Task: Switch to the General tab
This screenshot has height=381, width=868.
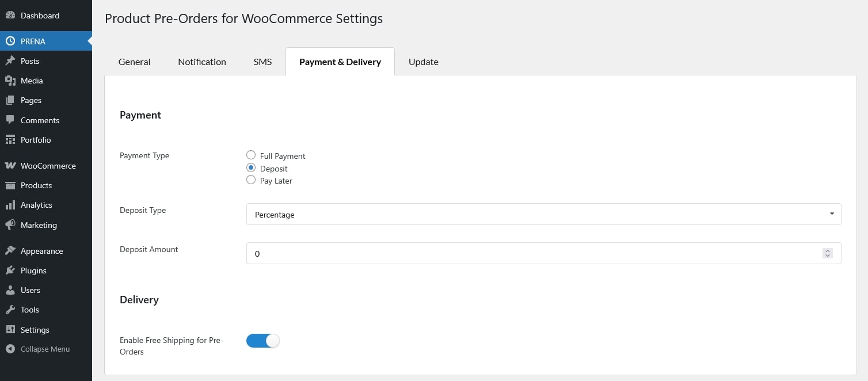Action: pos(134,62)
